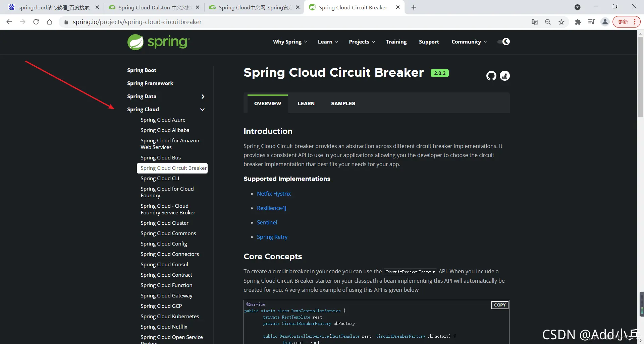Click the address bar URL

(x=137, y=22)
